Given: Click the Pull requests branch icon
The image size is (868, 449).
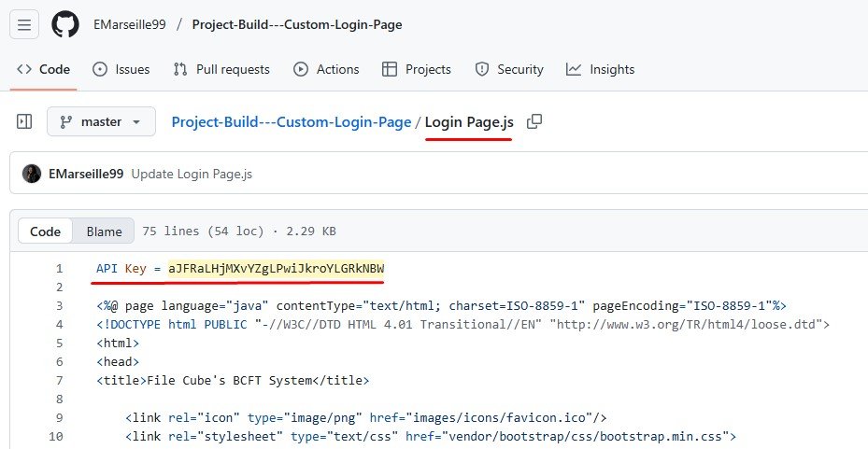Looking at the screenshot, I should click(180, 70).
